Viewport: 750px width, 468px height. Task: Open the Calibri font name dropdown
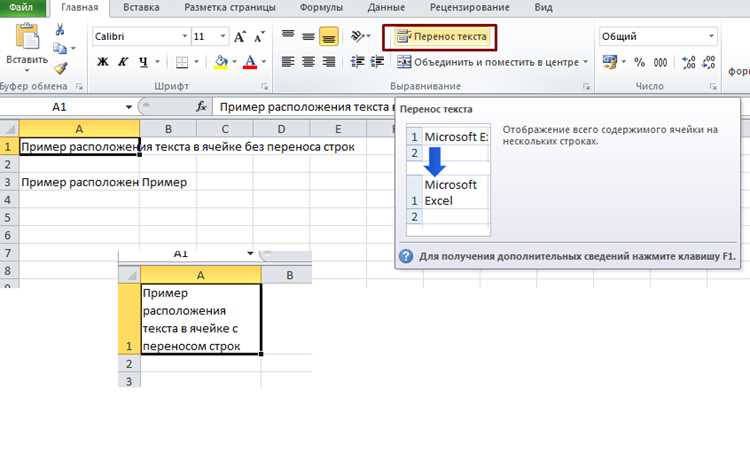point(185,36)
